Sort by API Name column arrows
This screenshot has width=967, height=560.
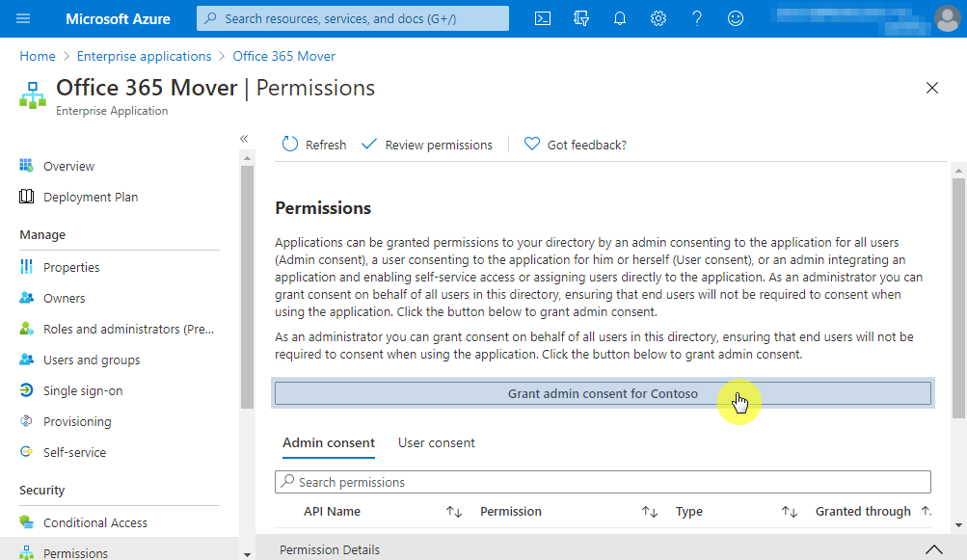(454, 511)
